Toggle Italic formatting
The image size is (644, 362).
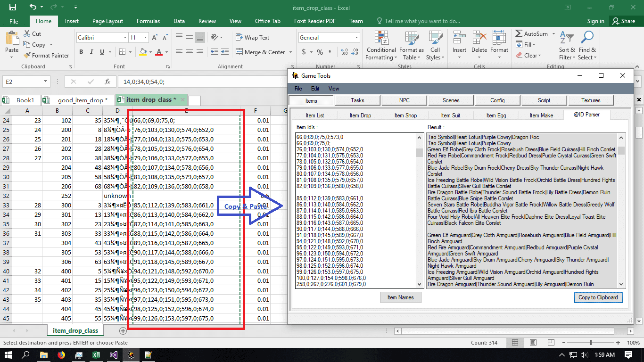tap(91, 52)
